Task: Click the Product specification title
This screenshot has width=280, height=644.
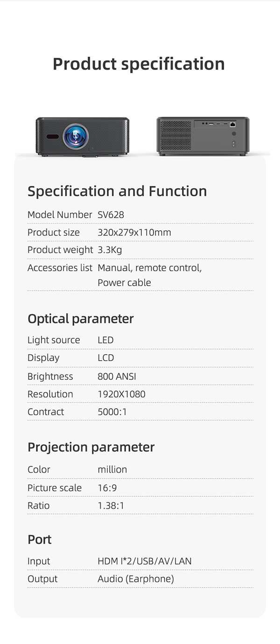Action: click(x=139, y=64)
